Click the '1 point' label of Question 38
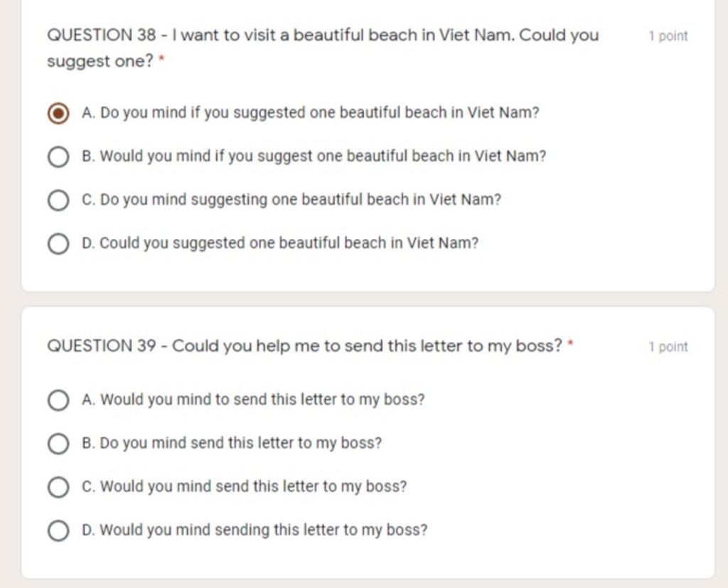This screenshot has height=588, width=728. (x=668, y=36)
